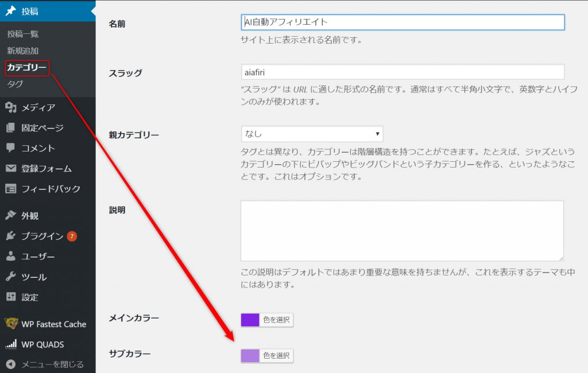Click the pin icon next to 投稿

10,11
